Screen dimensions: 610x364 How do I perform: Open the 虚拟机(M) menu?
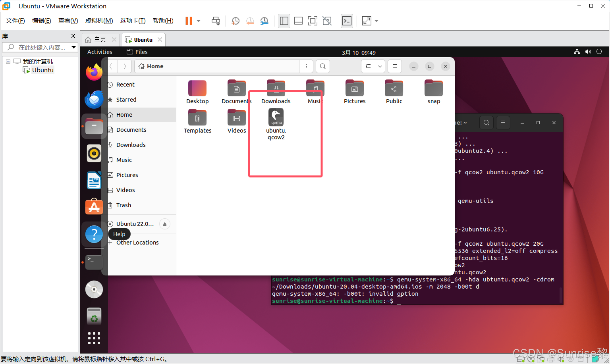point(99,21)
